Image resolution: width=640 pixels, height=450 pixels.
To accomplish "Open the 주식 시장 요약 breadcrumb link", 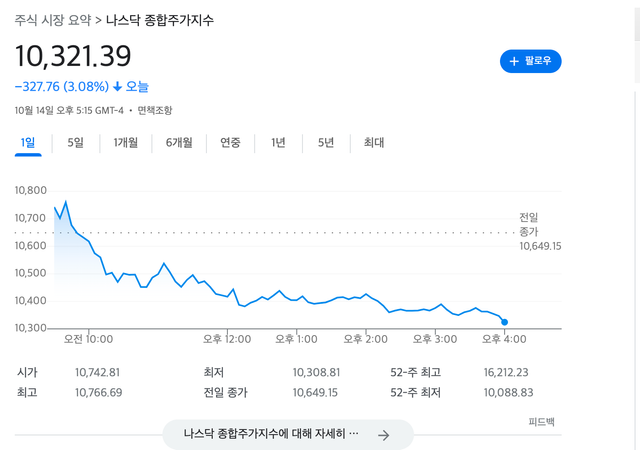I will pyautogui.click(x=53, y=20).
